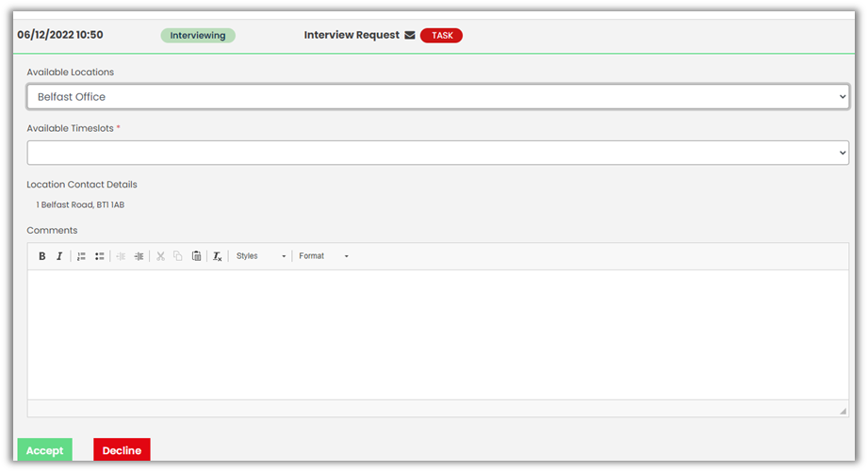
Task: Paste into the comment editor
Action: (x=197, y=256)
